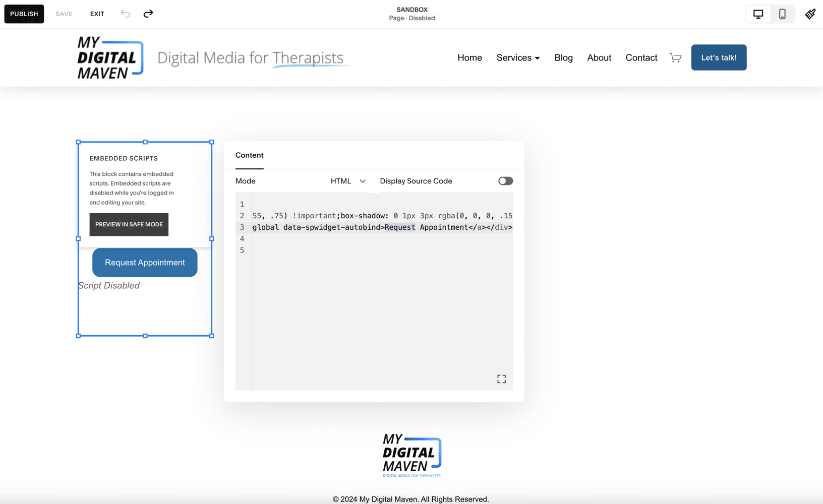Click the Request Appointment button
Screen dimensions: 823x504
point(145,262)
